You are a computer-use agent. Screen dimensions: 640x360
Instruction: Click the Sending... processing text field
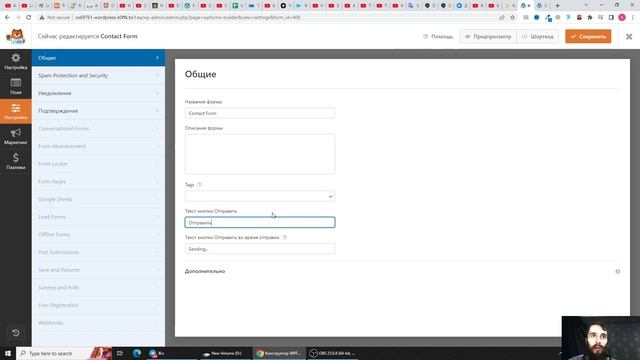[260, 249]
